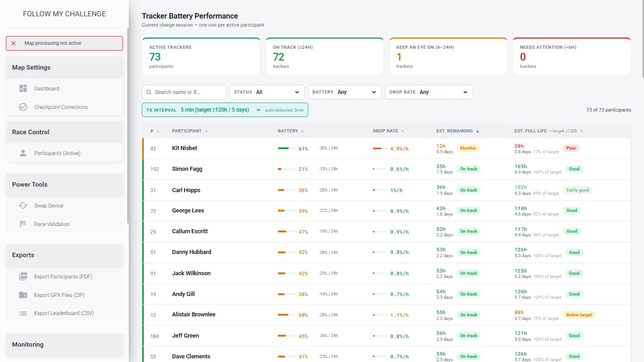
Task: Click the Participants (Active) person icon
Action: coord(23,153)
